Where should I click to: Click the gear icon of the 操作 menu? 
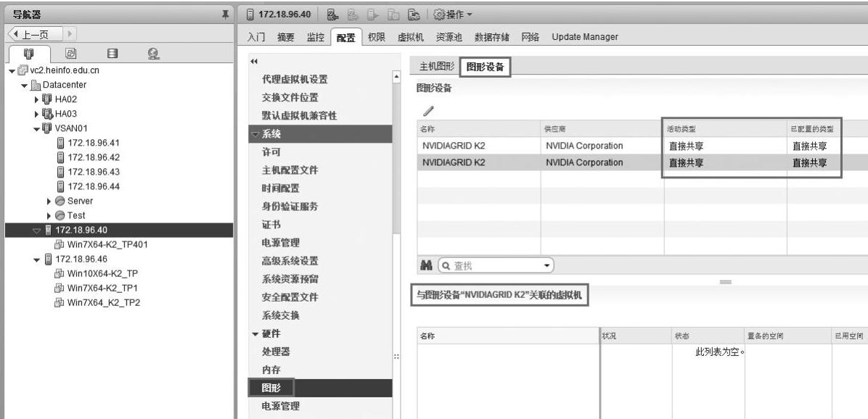(x=439, y=14)
